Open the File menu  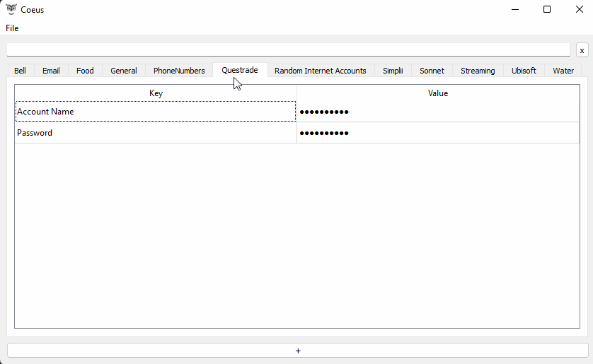click(x=12, y=28)
